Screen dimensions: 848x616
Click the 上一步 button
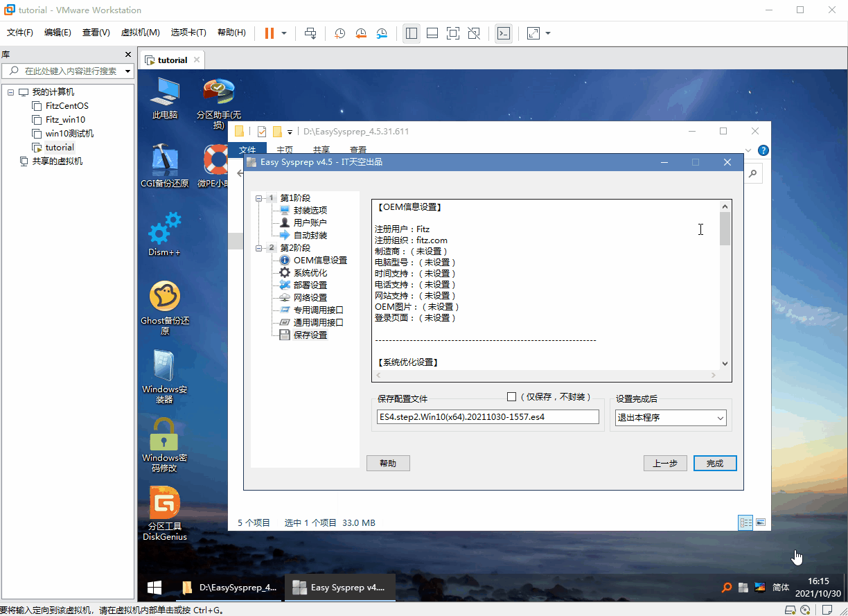pyautogui.click(x=664, y=464)
